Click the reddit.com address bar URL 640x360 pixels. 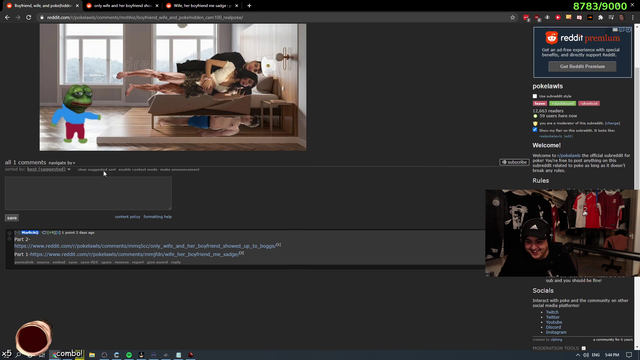point(145,18)
